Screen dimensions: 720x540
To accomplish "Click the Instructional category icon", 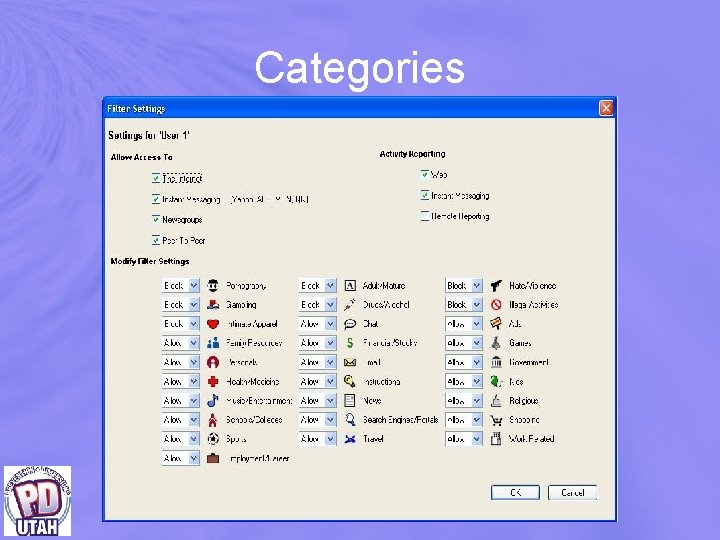I will [350, 382].
